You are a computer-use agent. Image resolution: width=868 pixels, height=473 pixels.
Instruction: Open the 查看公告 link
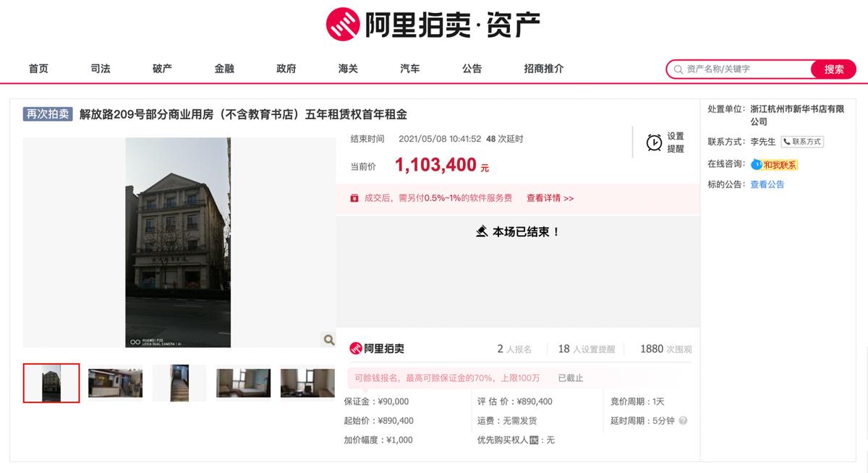(x=767, y=184)
